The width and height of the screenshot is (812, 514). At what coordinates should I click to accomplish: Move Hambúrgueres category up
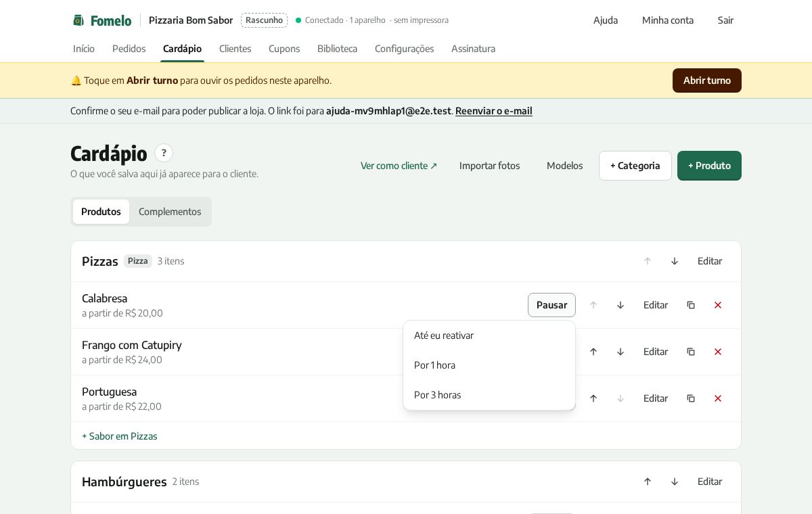click(x=648, y=482)
